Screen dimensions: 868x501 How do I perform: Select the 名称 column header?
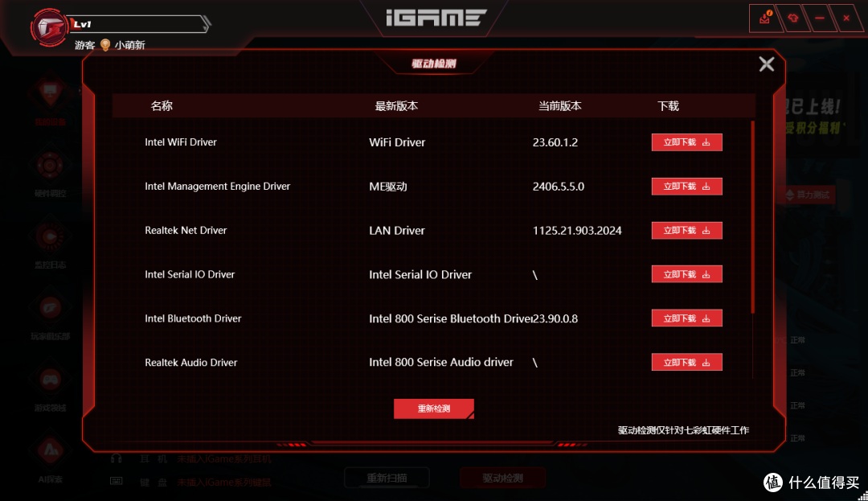click(162, 105)
